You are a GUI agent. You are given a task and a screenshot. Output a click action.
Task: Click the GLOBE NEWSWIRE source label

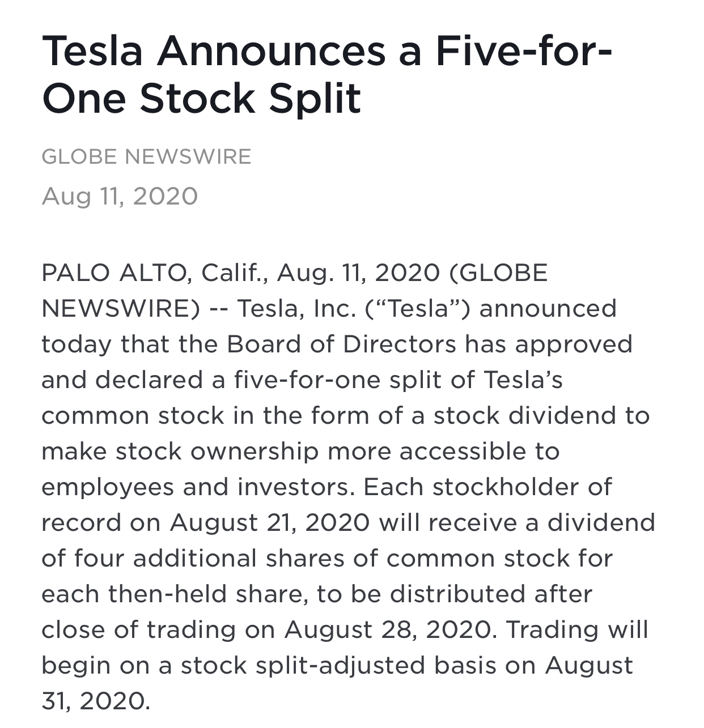(146, 156)
